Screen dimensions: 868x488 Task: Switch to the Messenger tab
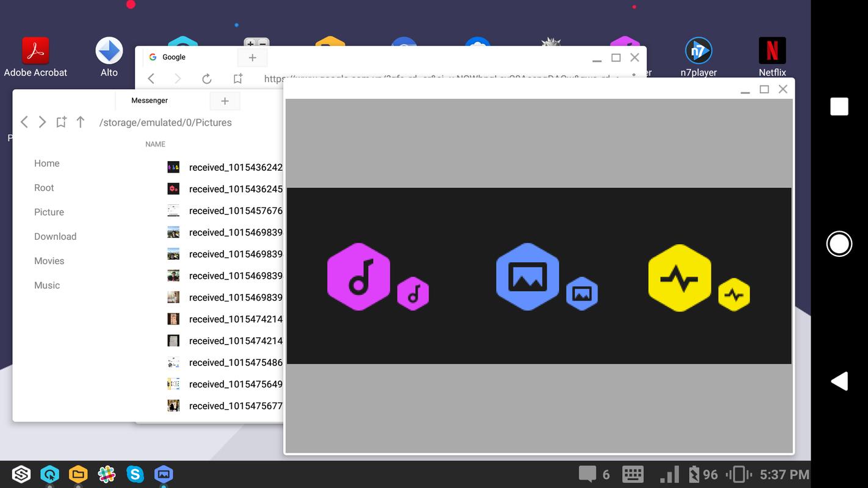pos(150,101)
